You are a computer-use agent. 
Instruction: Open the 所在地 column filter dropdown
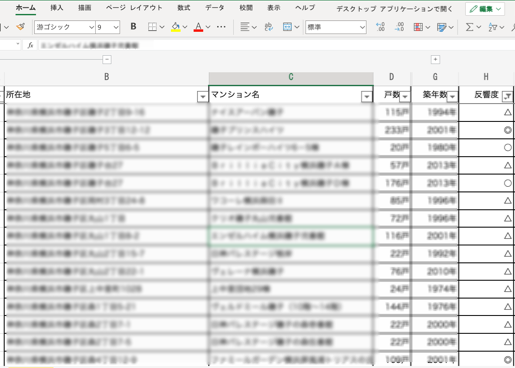point(202,97)
